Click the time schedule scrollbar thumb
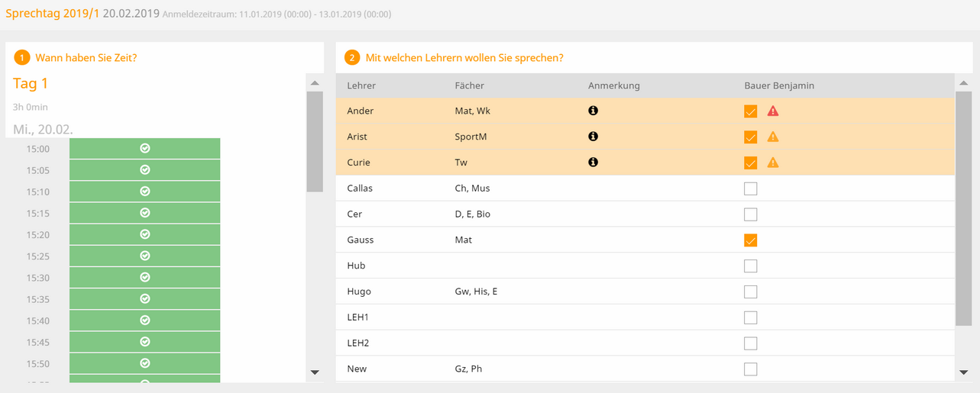 tap(315, 141)
